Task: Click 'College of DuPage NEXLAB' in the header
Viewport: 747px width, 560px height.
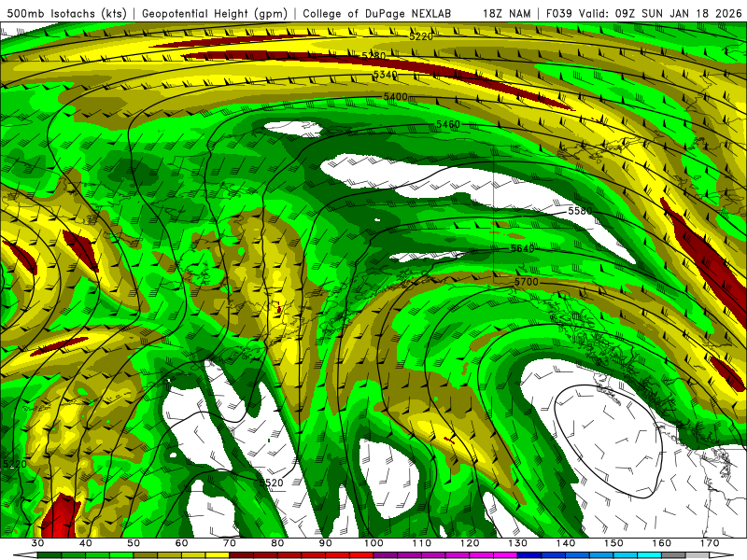Action: pyautogui.click(x=376, y=13)
